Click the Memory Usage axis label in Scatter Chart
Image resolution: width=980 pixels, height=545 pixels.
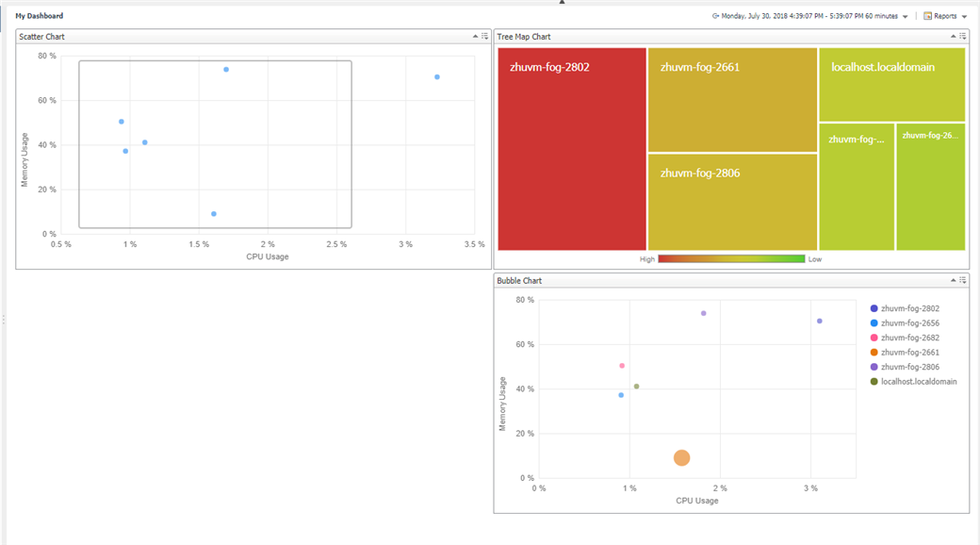coord(24,159)
